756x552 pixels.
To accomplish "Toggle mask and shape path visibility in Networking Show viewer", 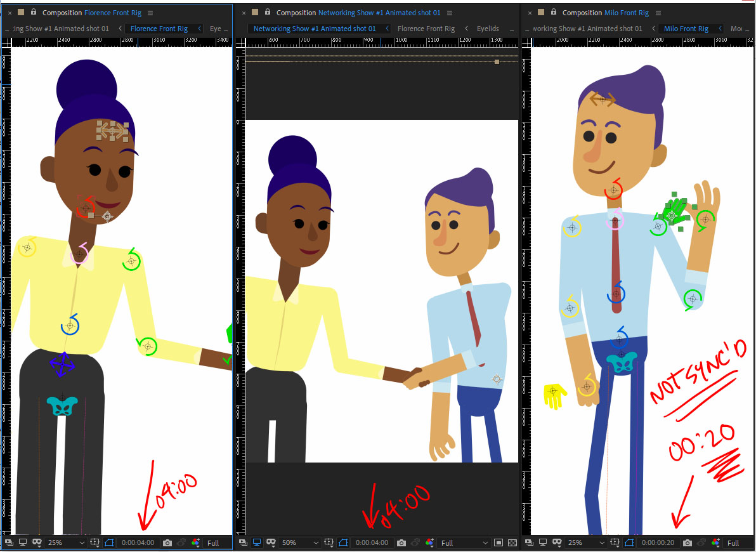I will (343, 543).
